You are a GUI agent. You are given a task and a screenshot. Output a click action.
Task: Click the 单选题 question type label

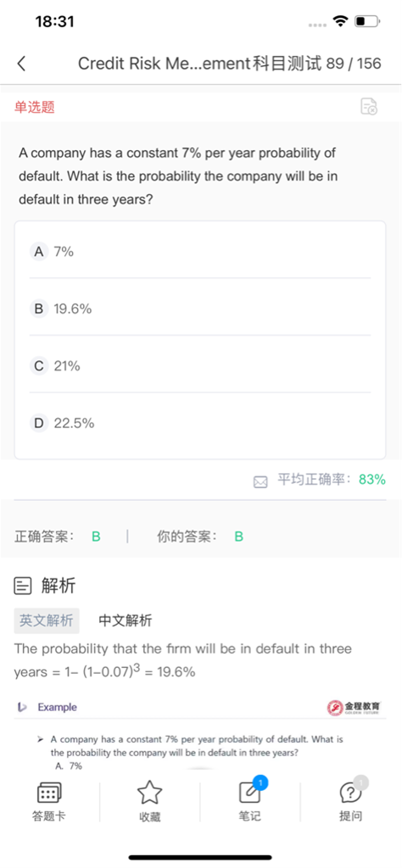click(x=34, y=108)
